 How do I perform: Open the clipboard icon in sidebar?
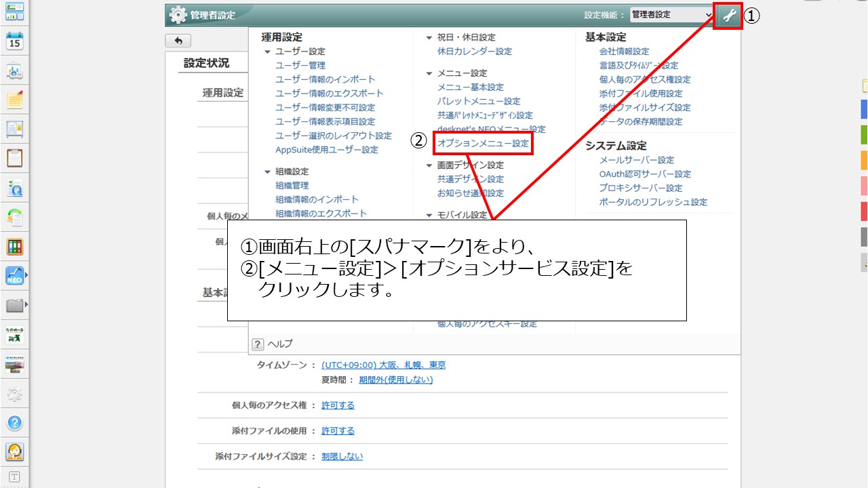[15, 158]
